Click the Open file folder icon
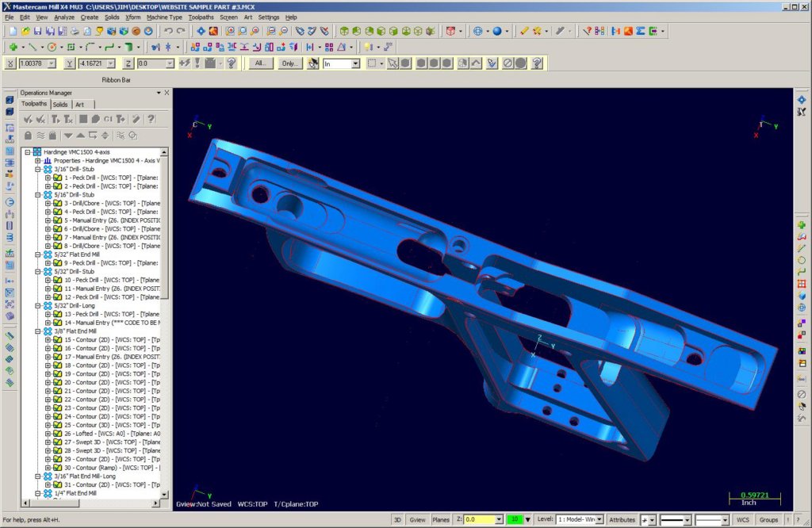Viewport: 812px width, 528px height. 25,31
